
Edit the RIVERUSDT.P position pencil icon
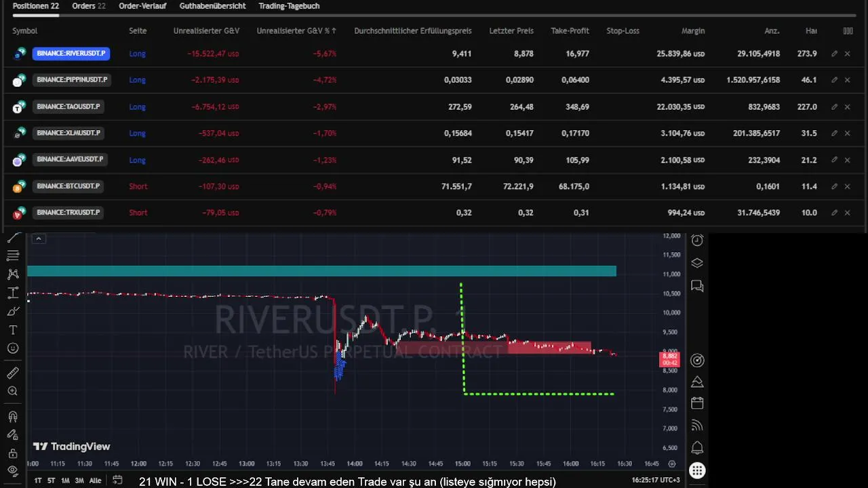tap(834, 54)
